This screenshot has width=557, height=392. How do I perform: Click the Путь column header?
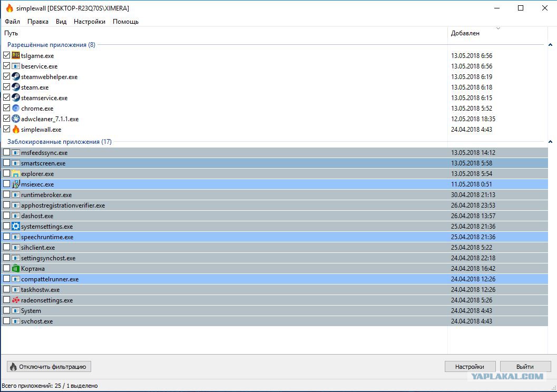coord(224,33)
